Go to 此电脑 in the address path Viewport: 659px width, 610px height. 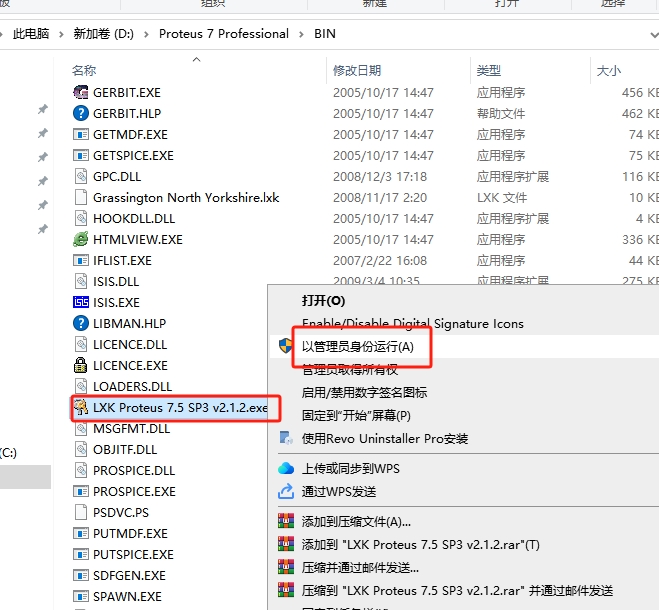(x=31, y=34)
